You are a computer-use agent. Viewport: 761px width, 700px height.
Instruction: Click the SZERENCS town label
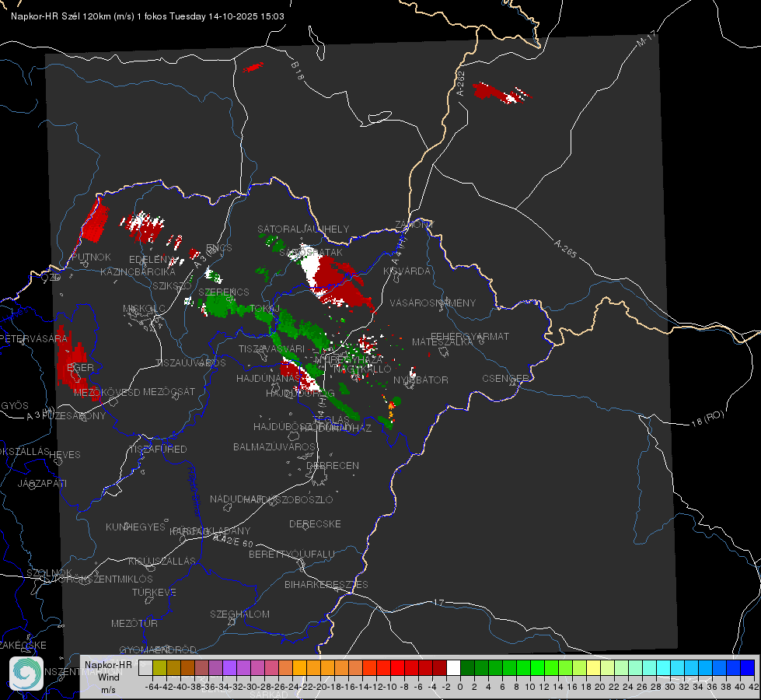click(x=224, y=292)
